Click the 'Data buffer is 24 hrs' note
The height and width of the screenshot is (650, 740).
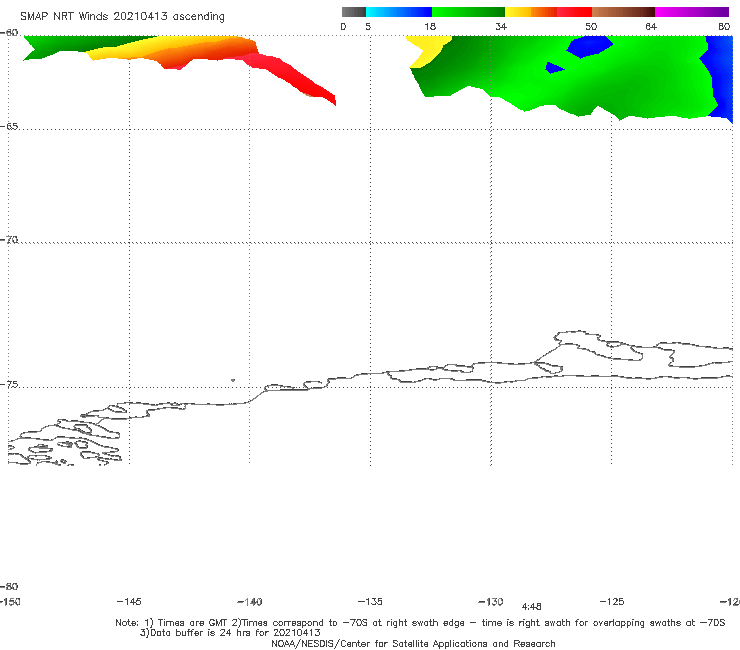(x=230, y=633)
